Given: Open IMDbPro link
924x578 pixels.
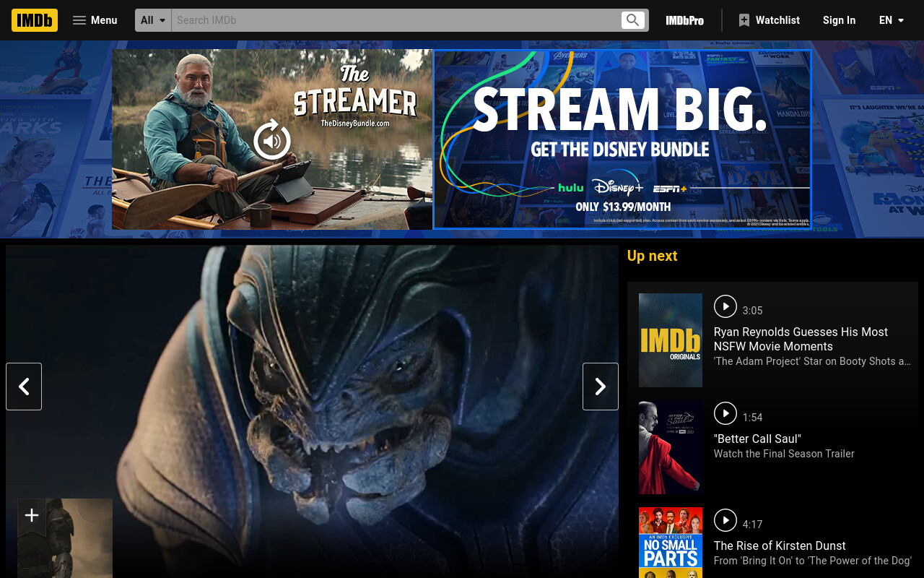Looking at the screenshot, I should [x=684, y=20].
